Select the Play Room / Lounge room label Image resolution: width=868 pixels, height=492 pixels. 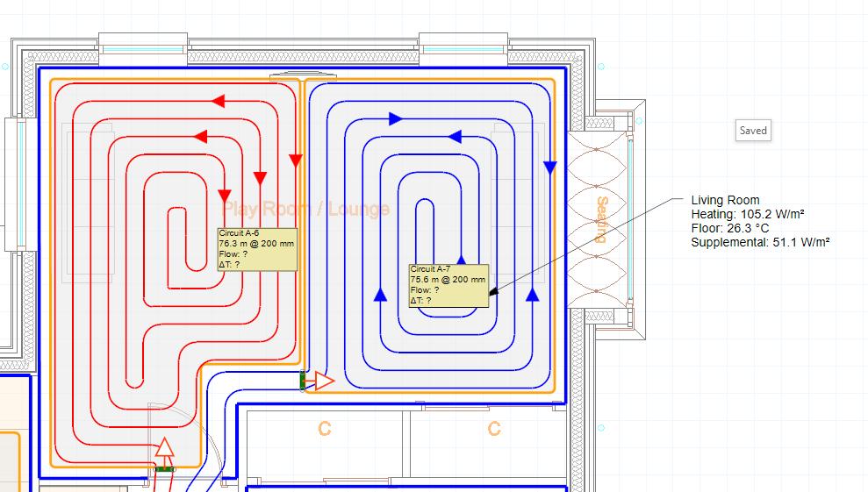coord(305,210)
